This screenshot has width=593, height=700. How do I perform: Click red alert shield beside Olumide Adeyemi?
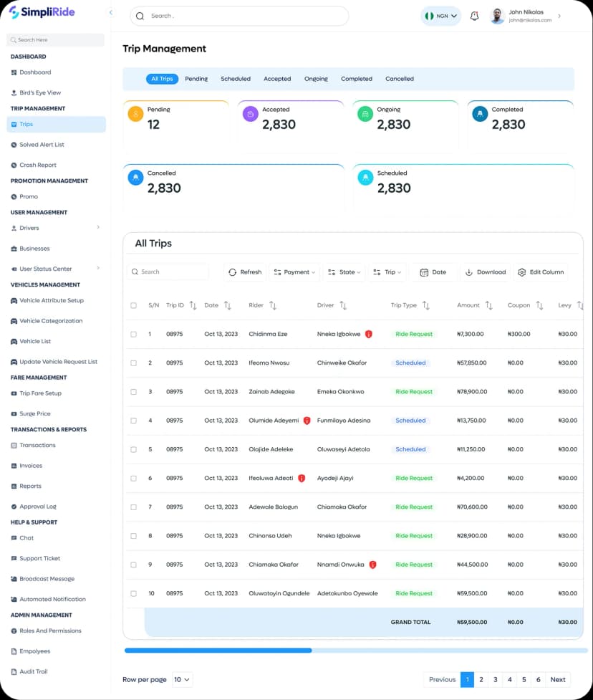pos(307,421)
